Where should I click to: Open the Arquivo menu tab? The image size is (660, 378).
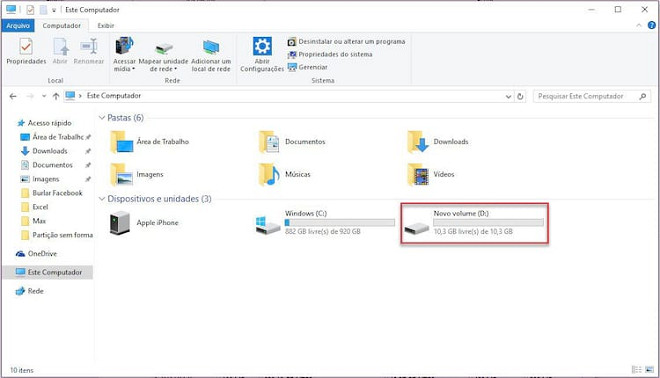click(18, 26)
